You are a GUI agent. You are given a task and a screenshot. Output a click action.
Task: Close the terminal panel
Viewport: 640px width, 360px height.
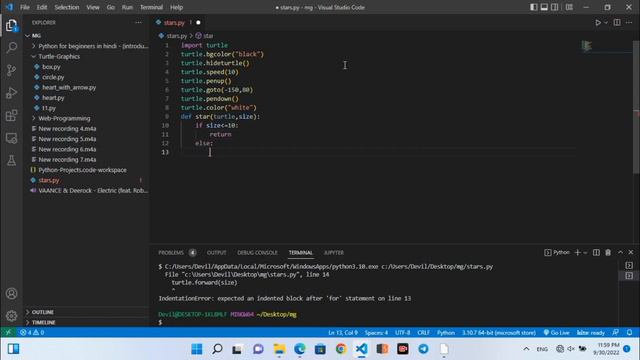pos(631,253)
